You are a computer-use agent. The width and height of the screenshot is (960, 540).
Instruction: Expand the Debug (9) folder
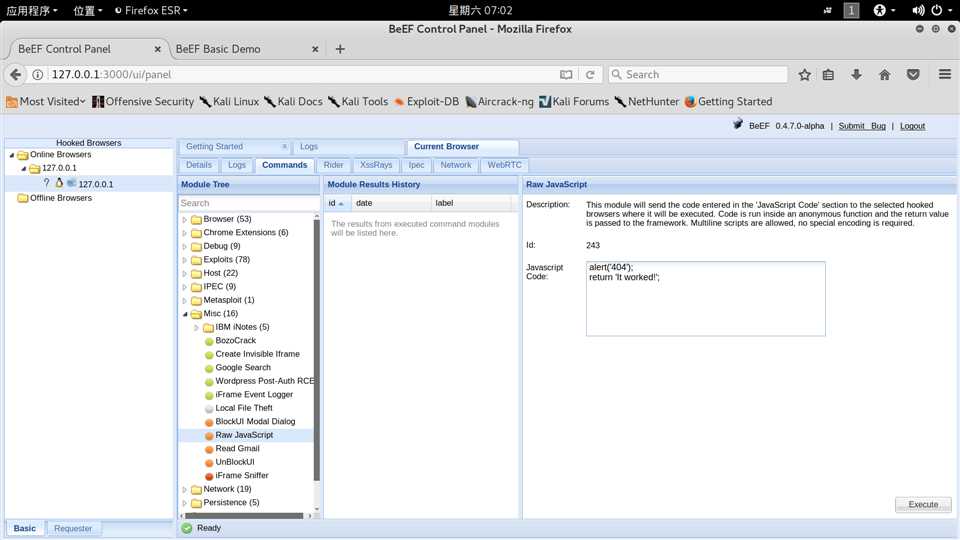click(x=184, y=246)
